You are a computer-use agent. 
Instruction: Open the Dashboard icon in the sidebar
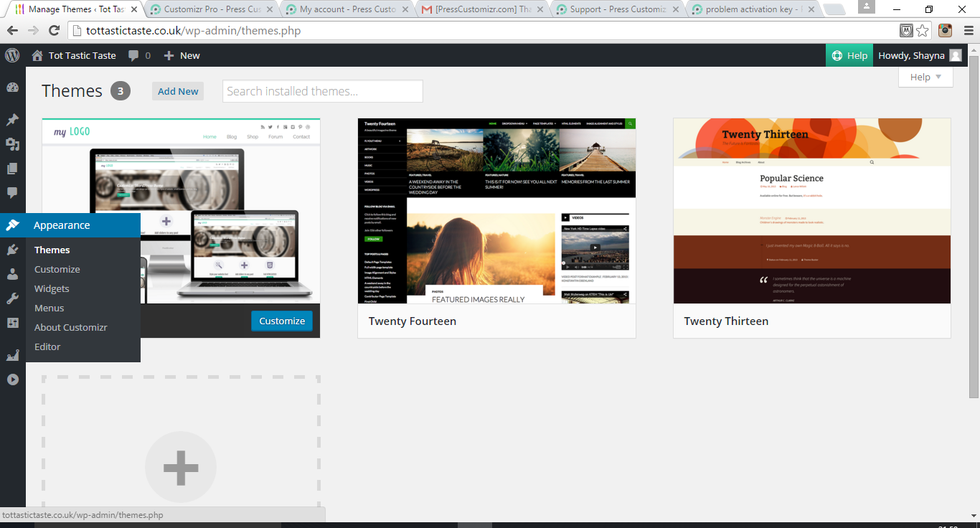12,88
